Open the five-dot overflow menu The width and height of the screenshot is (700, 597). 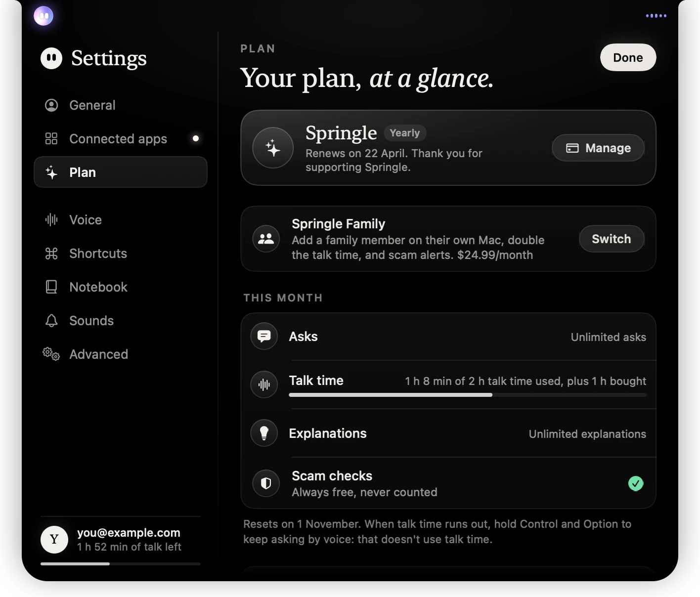pos(656,16)
